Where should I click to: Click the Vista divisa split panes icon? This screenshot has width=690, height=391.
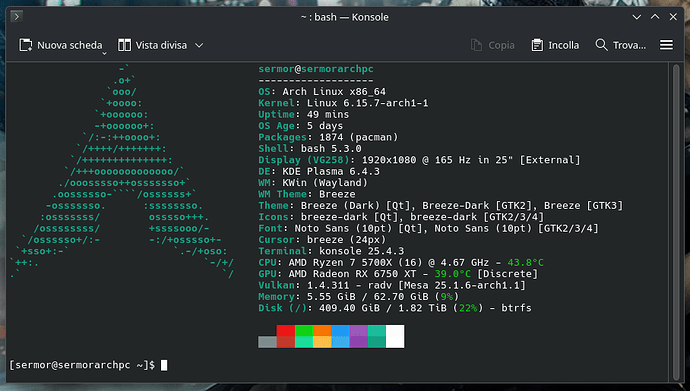click(125, 45)
